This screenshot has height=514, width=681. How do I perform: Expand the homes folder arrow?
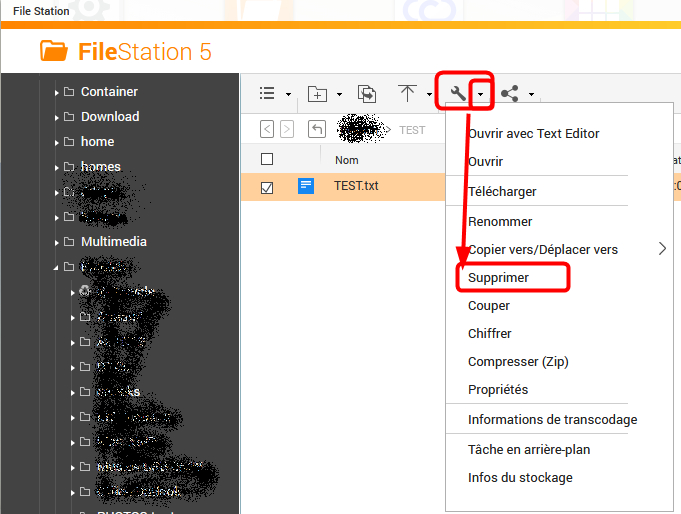pos(56,167)
